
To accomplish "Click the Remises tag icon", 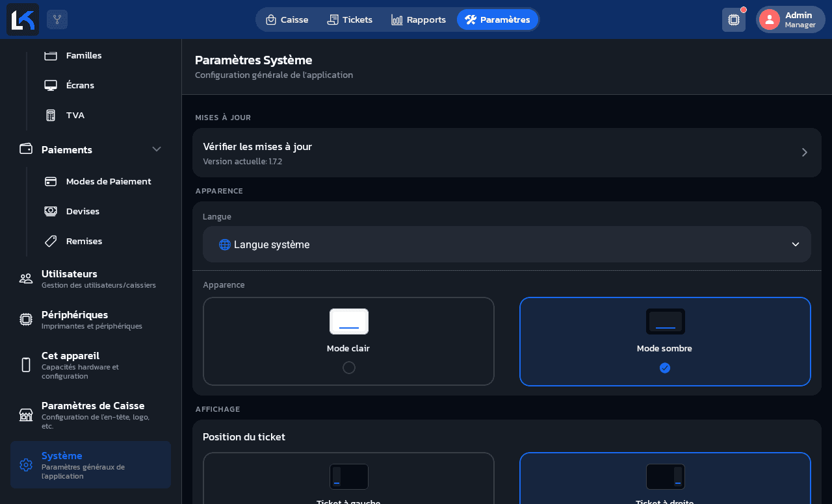I will pos(51,241).
